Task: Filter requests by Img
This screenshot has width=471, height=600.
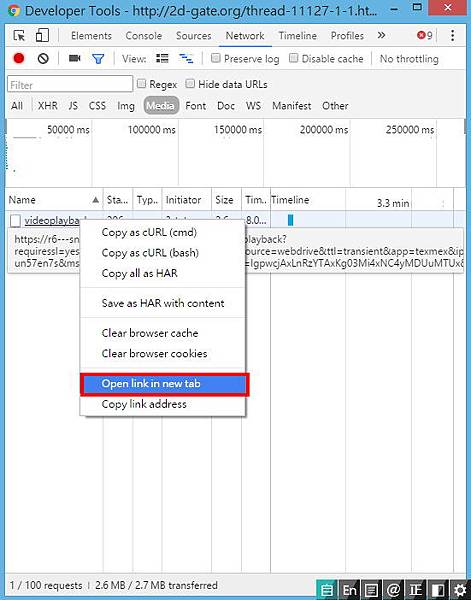Action: click(x=126, y=106)
